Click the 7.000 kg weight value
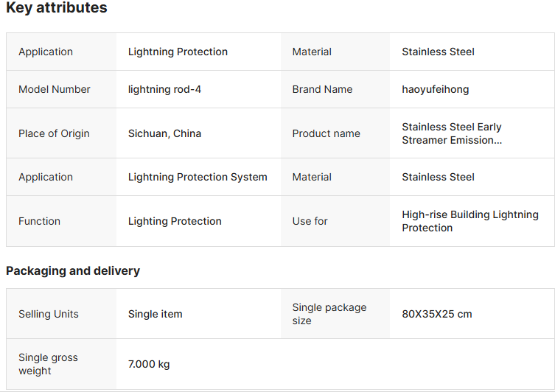Viewport: 555px width, 392px height. click(x=149, y=364)
